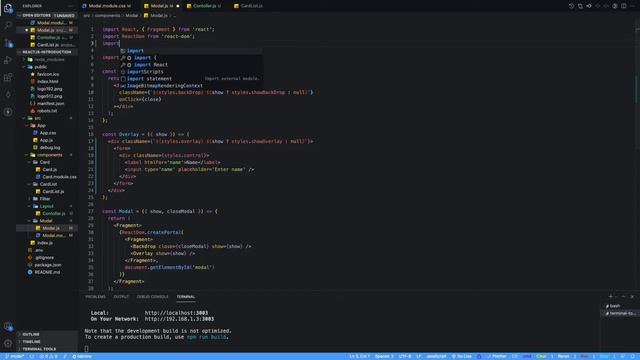Open the Debug Console panel tab
Image resolution: width=640 pixels, height=360 pixels.
click(x=152, y=297)
